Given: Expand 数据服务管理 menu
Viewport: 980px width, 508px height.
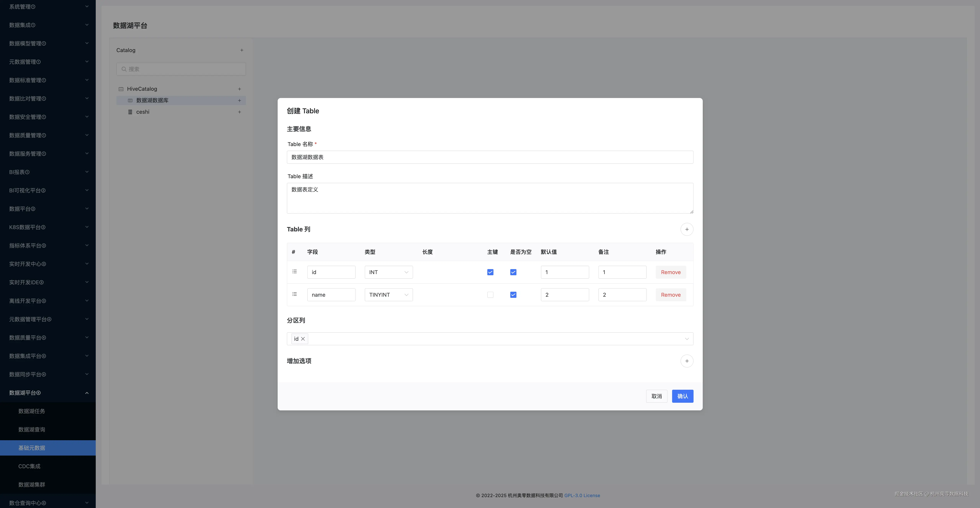Looking at the screenshot, I should tap(48, 154).
